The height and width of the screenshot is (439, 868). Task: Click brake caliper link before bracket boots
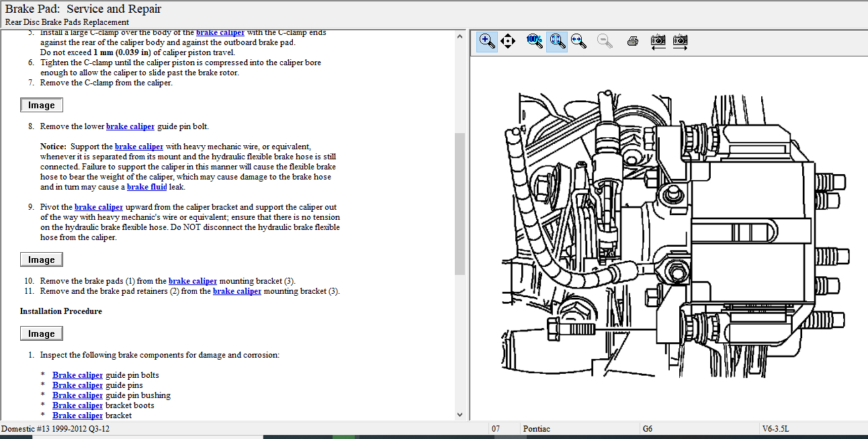click(x=78, y=405)
